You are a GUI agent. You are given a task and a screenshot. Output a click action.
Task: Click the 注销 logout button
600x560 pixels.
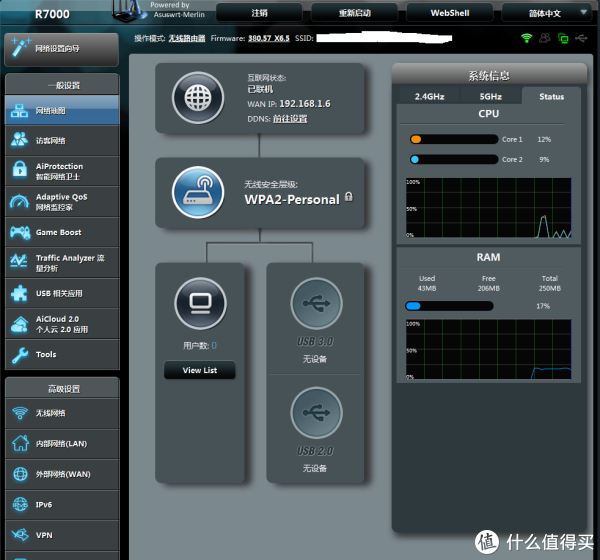259,13
